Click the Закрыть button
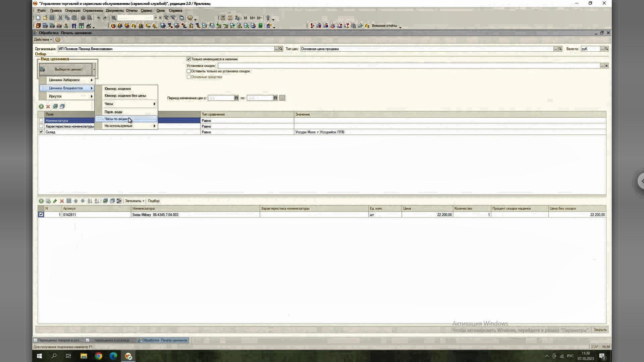The height and width of the screenshot is (362, 644). coord(600,330)
